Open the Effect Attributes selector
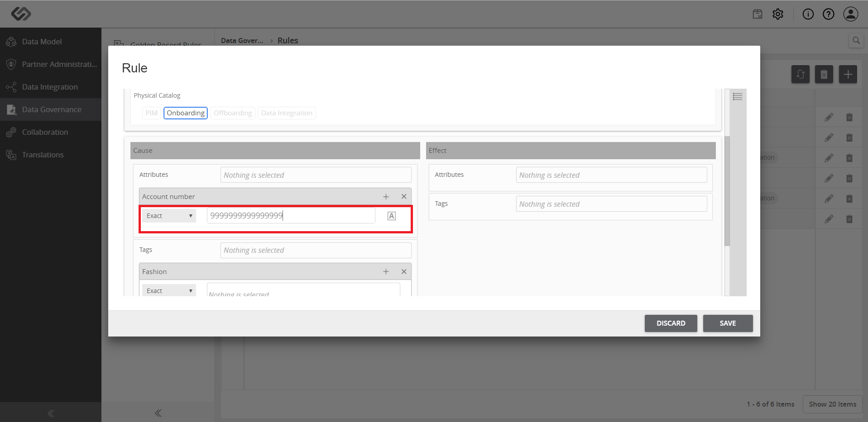The image size is (868, 422). [x=611, y=175]
